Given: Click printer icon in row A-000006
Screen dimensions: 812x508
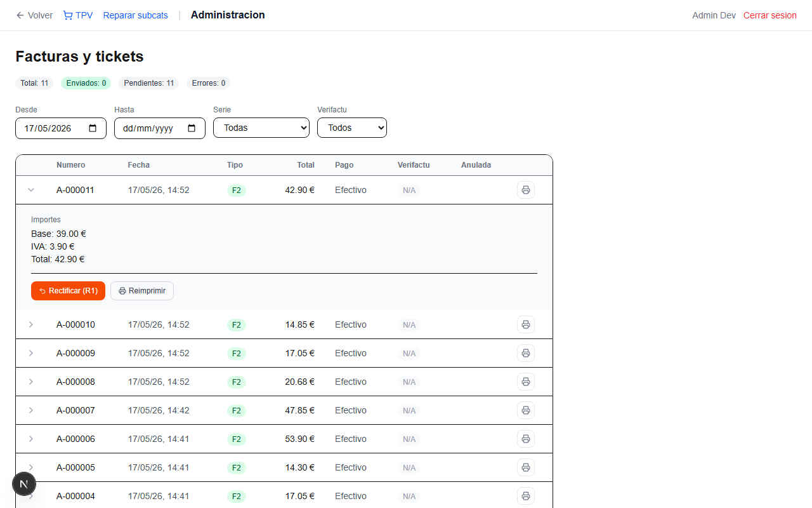Looking at the screenshot, I should (x=525, y=439).
